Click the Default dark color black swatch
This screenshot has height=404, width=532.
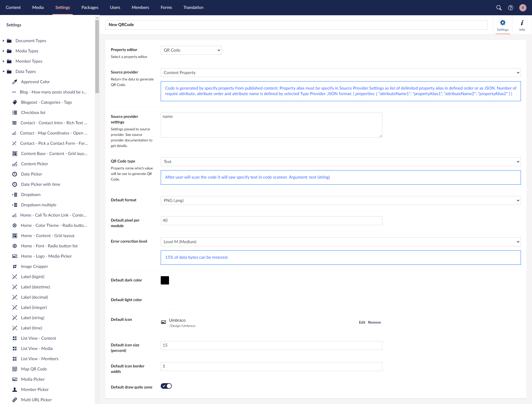click(165, 280)
